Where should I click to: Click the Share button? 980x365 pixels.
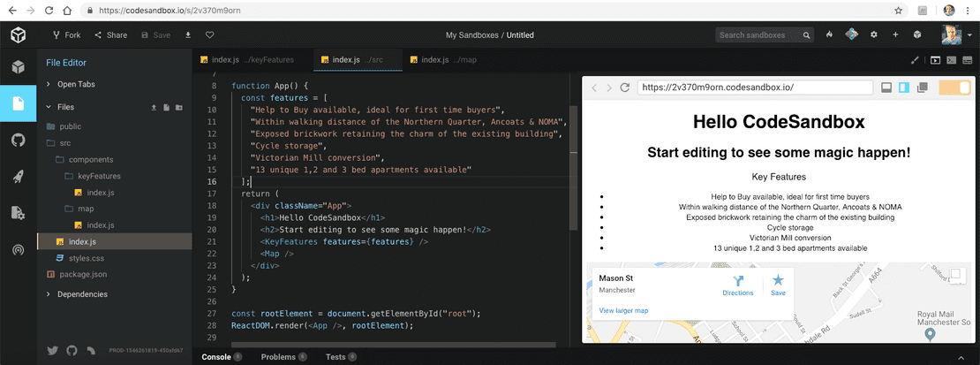click(x=110, y=35)
